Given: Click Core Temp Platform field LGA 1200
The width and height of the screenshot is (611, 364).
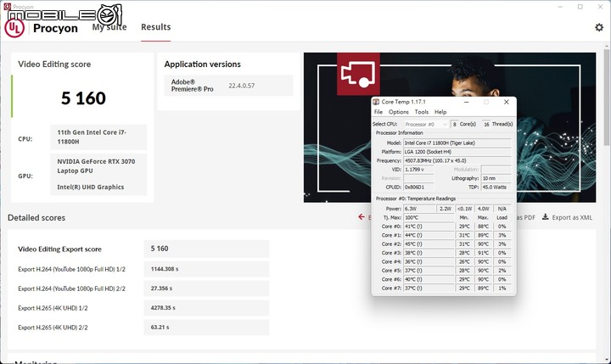Looking at the screenshot, I should (x=457, y=152).
